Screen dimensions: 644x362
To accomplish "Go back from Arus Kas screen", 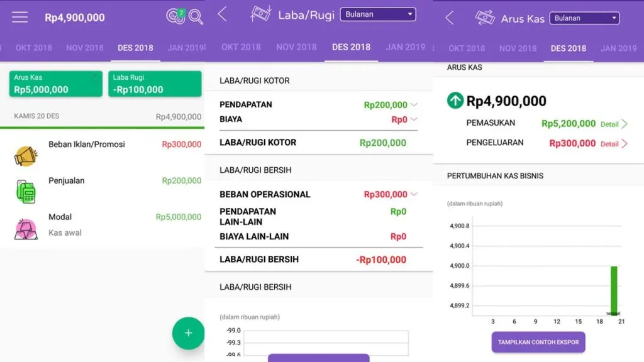I will point(449,18).
